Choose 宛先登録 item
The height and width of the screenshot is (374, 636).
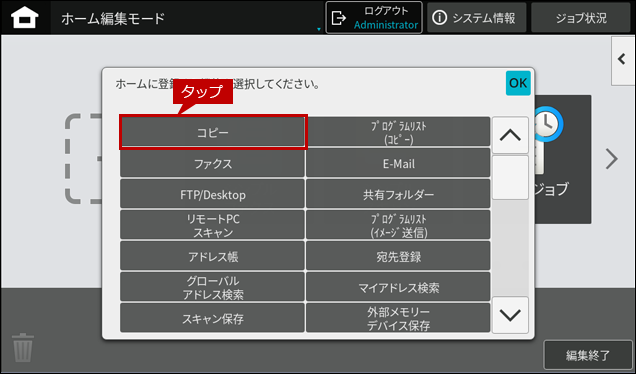pyautogui.click(x=398, y=256)
